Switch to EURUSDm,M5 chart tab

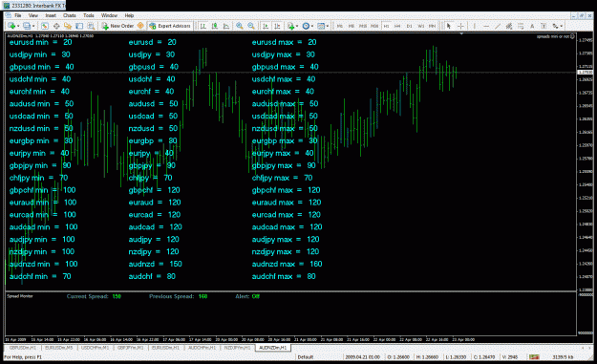pos(58,348)
